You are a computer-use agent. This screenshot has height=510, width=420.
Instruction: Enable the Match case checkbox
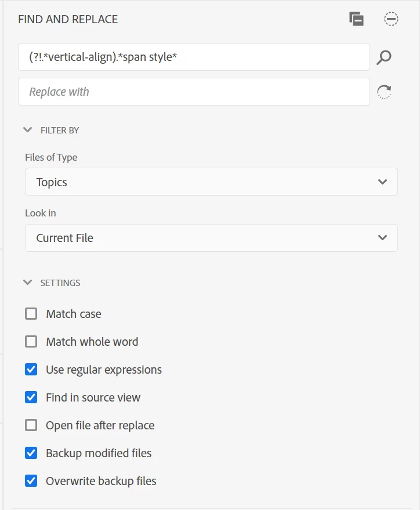click(31, 314)
